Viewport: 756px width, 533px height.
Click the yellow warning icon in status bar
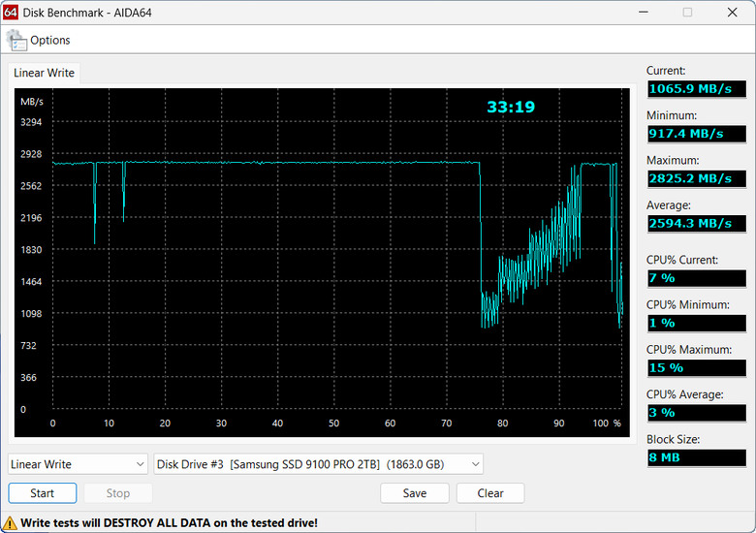[x=10, y=523]
